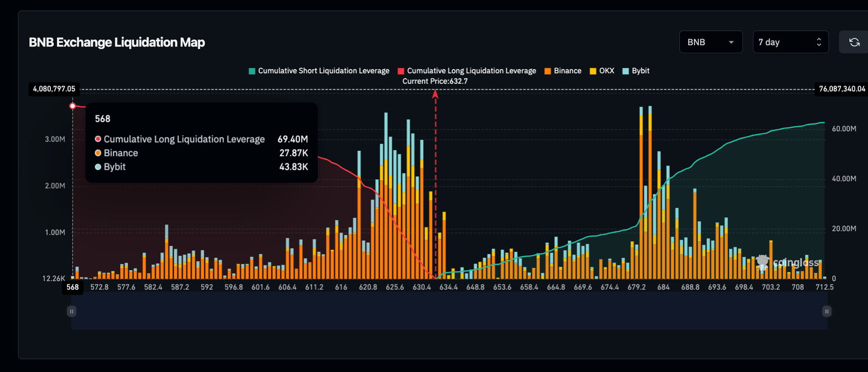Click the red Cumulative Long Liquidation legend square

[401, 71]
